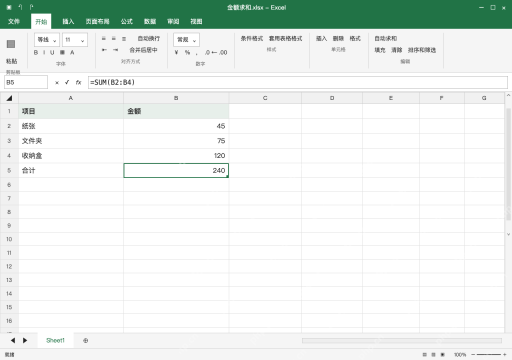This screenshot has width=512, height=360.
Task: Switch to the 视图 ribbon tab
Action: 196,22
